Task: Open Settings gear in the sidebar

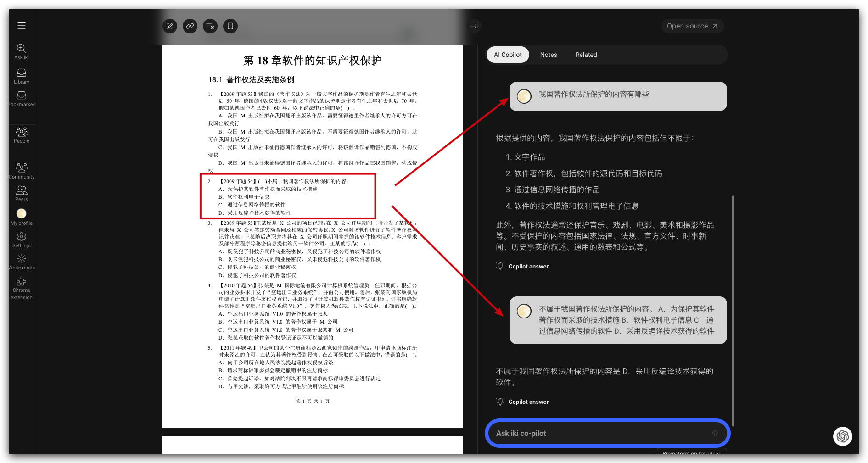Action: pos(22,240)
